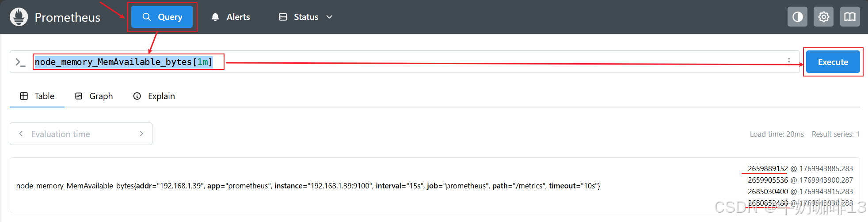The height and width of the screenshot is (222, 868).
Task: Click the Evaluation time field
Action: [x=81, y=134]
